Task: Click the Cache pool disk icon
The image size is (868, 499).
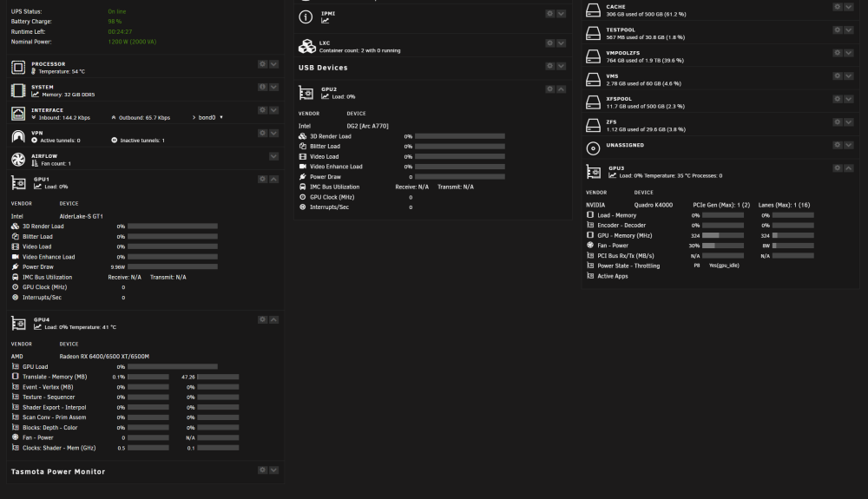Action: tap(593, 10)
